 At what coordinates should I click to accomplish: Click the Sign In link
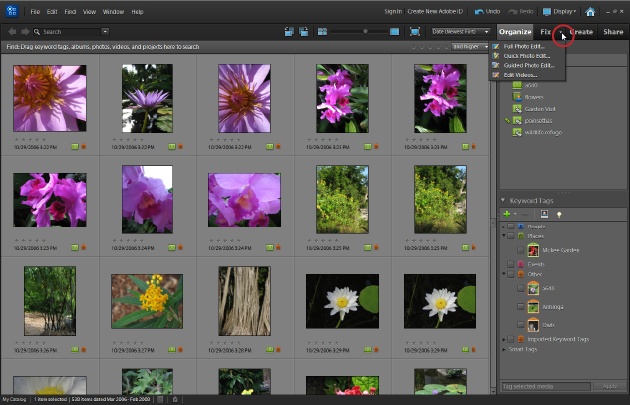coord(393,12)
